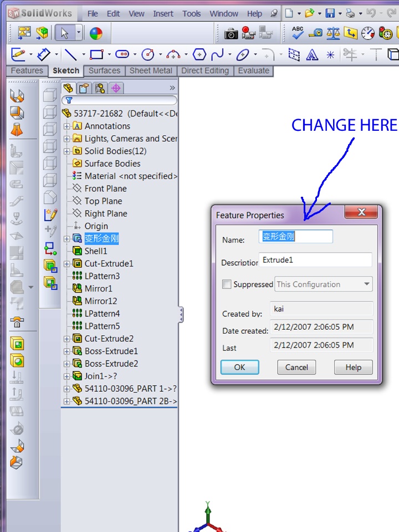Expand the panel tabs chevron

172,88
